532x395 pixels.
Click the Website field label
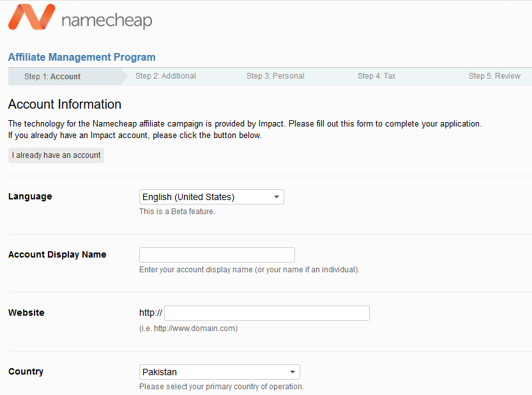click(26, 313)
